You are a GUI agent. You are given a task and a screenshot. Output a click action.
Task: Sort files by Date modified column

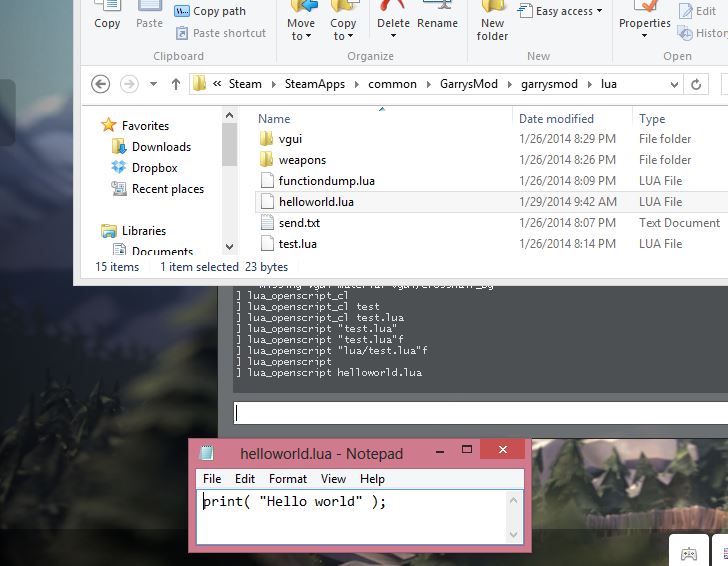click(556, 119)
